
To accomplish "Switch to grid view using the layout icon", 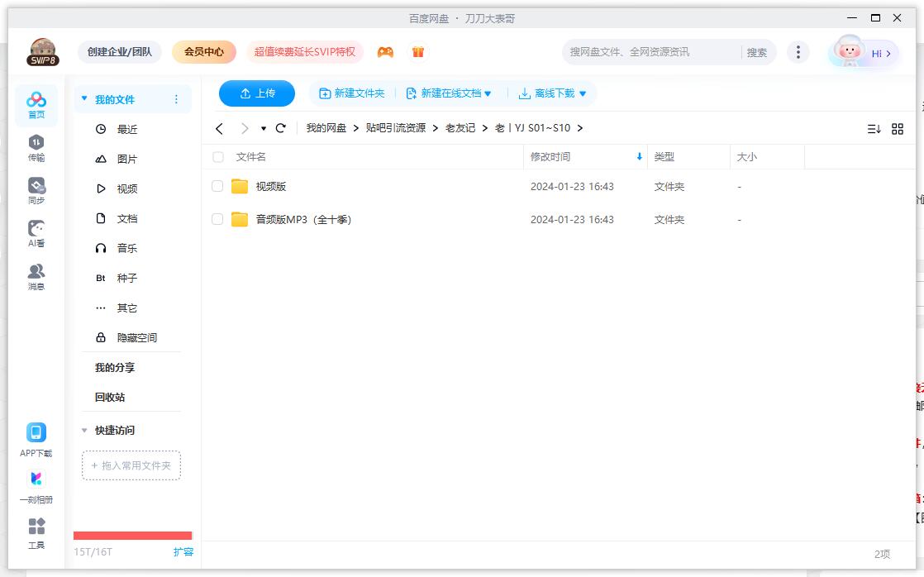I will point(898,128).
